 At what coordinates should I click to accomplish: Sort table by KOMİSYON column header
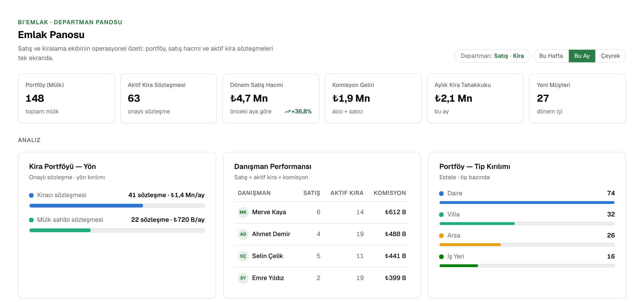390,193
